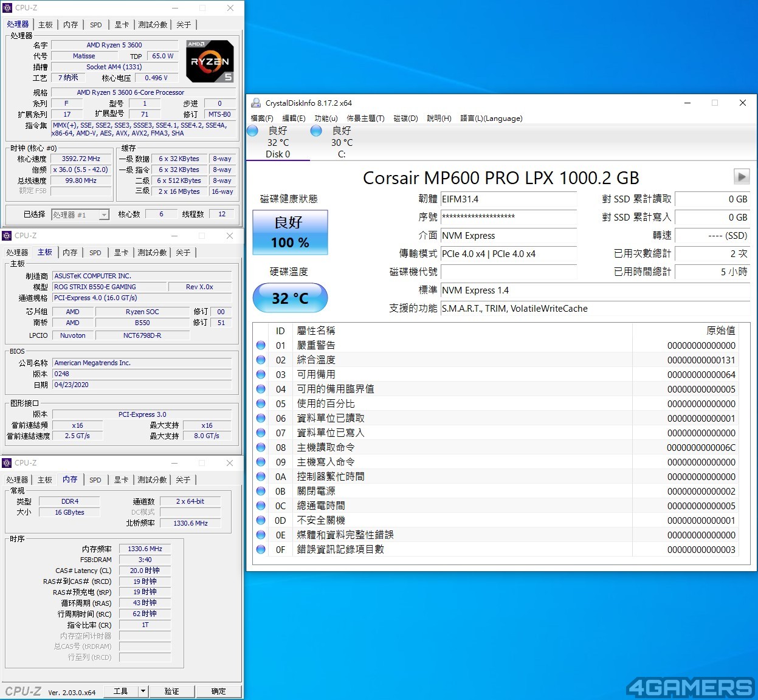
Task: Click the CAS# Latency 20.0 时钟 value
Action: pyautogui.click(x=145, y=571)
